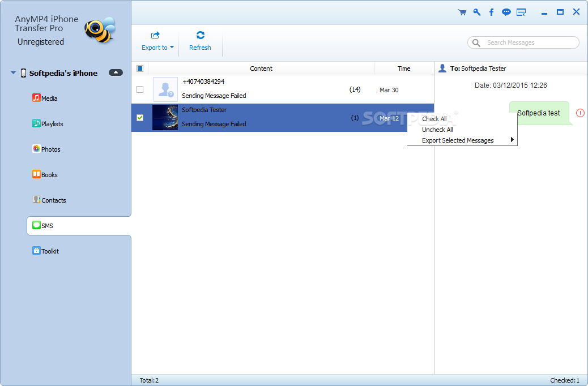Open the shopping cart purchase icon

click(462, 12)
